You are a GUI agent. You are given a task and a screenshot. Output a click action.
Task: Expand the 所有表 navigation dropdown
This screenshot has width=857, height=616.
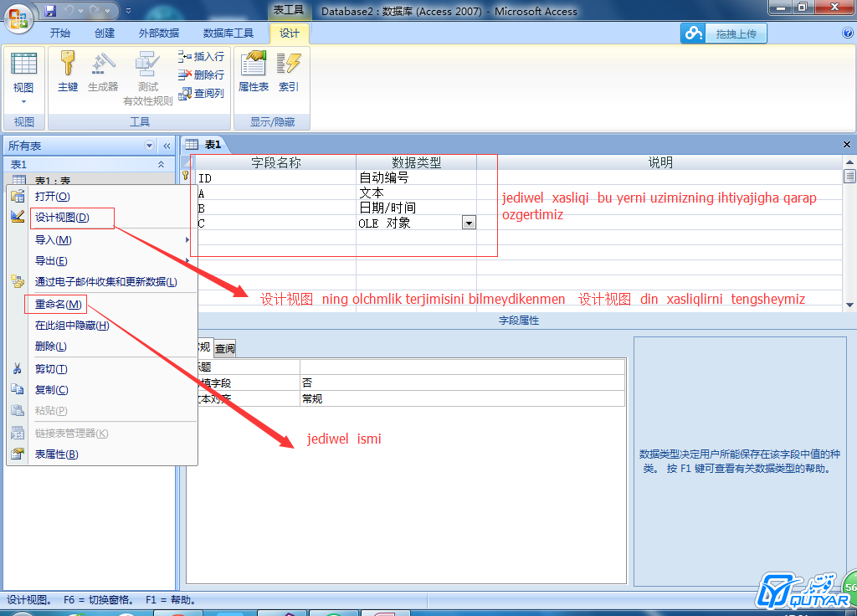(x=149, y=146)
